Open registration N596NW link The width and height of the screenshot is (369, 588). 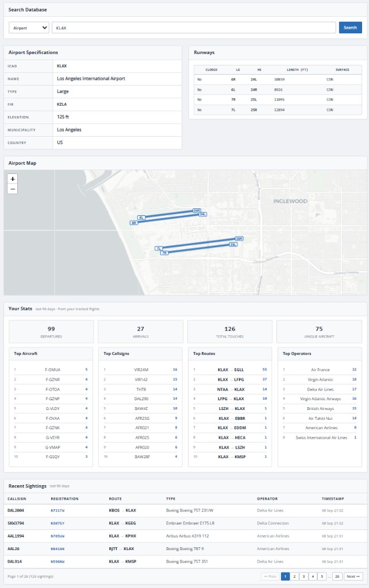tap(57, 562)
